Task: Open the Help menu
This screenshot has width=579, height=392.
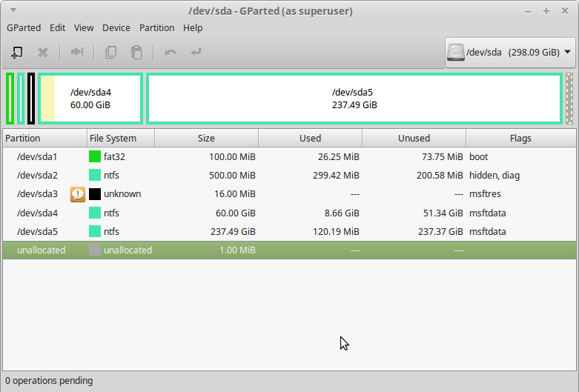Action: 193,28
